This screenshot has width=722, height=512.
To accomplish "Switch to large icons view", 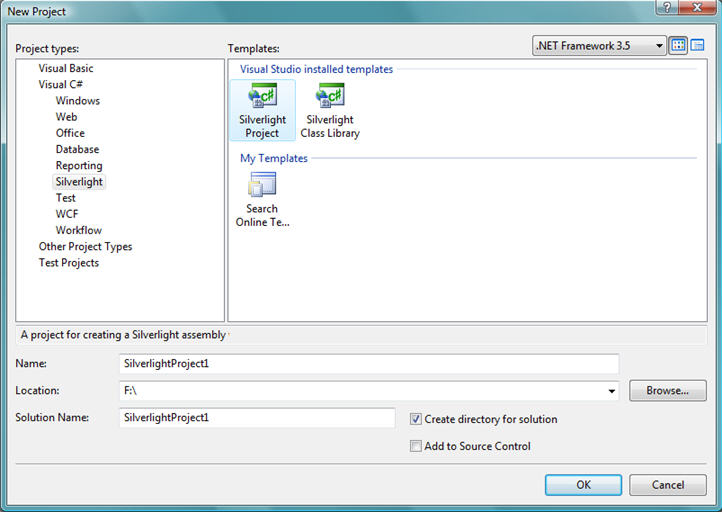I will pos(679,46).
